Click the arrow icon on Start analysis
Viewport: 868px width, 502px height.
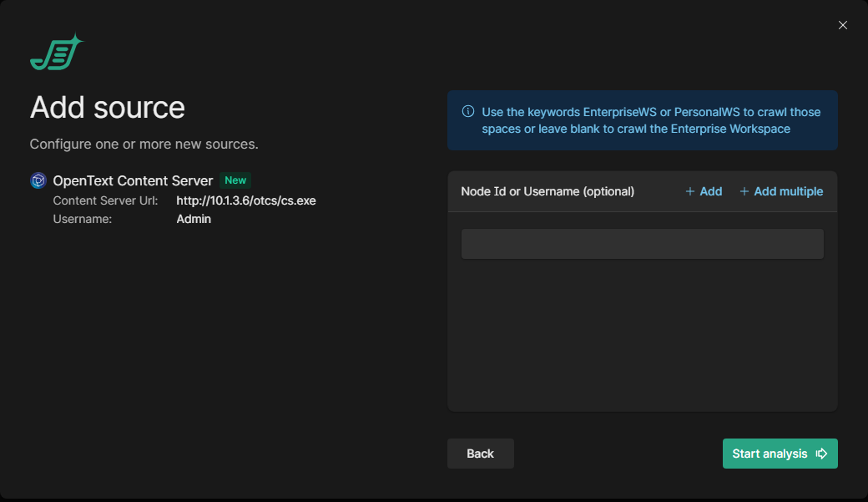[821, 454]
